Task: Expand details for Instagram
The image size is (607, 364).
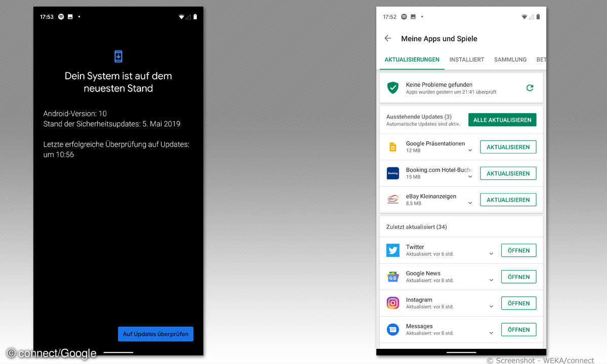Action: coord(491,306)
